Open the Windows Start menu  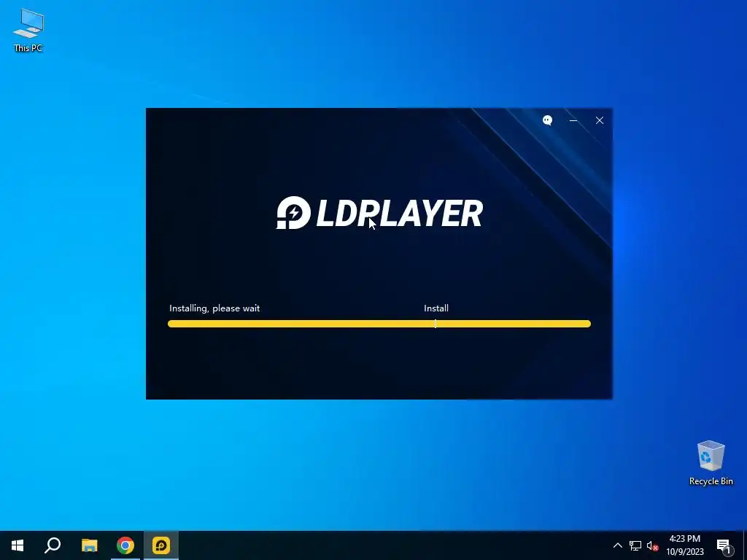tap(18, 545)
